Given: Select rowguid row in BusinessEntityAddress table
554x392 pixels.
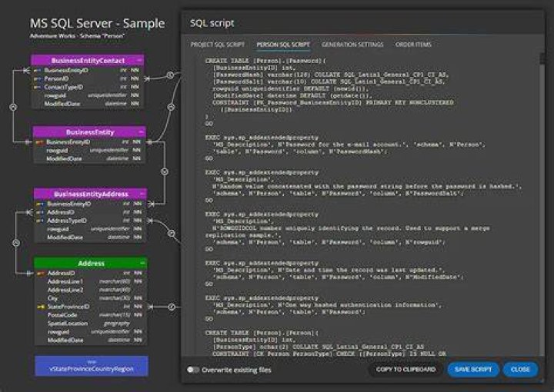Looking at the screenshot, I should coord(91,229).
